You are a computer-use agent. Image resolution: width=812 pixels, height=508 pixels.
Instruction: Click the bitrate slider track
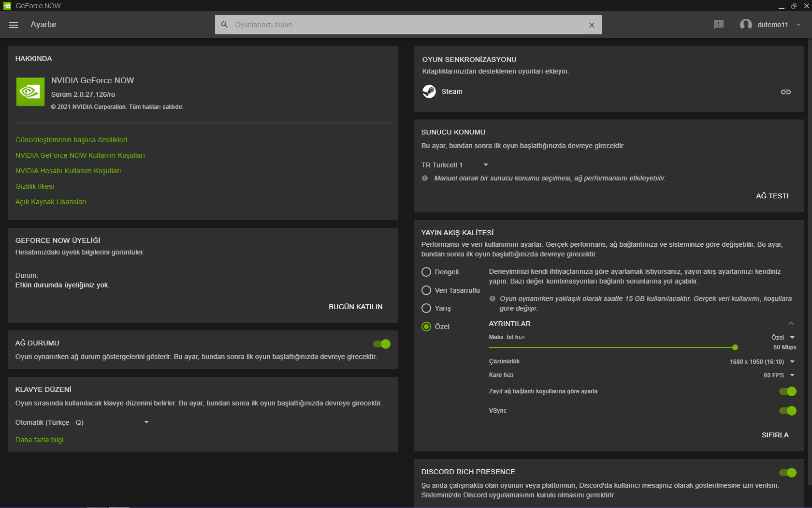[611, 347]
